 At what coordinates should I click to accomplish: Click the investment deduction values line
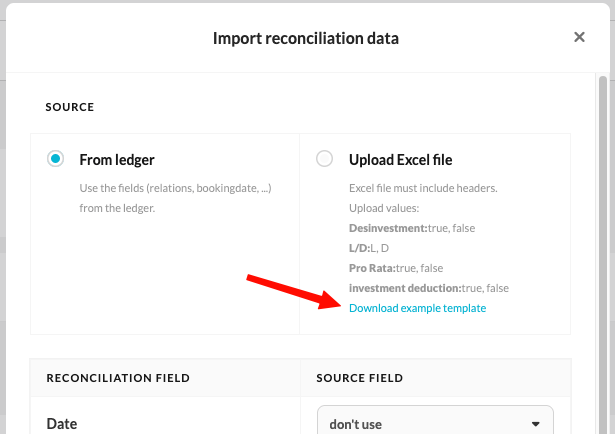[428, 288]
